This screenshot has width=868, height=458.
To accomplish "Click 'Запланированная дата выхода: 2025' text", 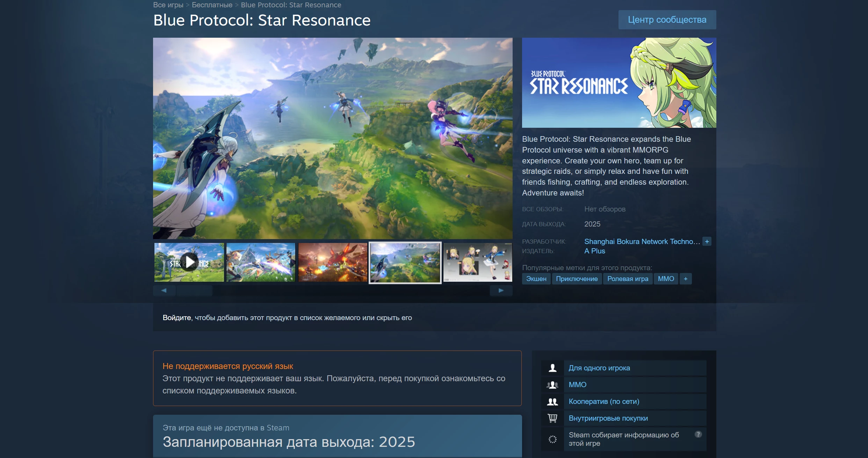I will [x=289, y=442].
